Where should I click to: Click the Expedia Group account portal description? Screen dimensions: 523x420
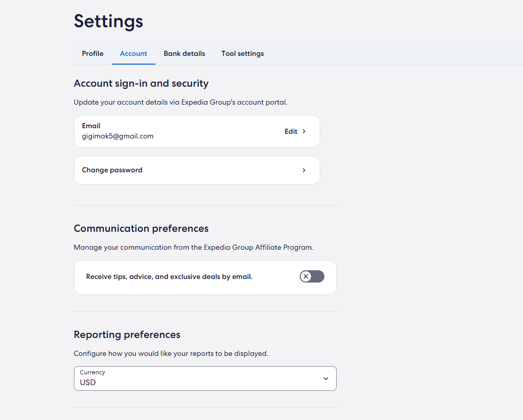[181, 102]
